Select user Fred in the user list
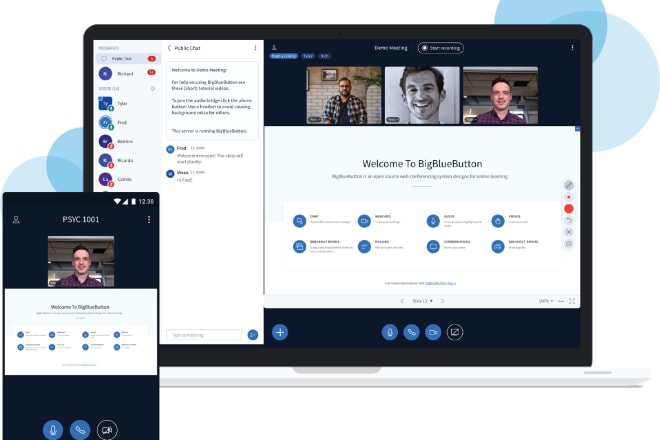The width and height of the screenshot is (660, 440). click(127, 123)
